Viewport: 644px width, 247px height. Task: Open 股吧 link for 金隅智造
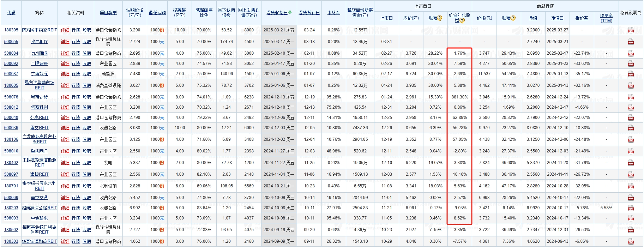(86, 64)
